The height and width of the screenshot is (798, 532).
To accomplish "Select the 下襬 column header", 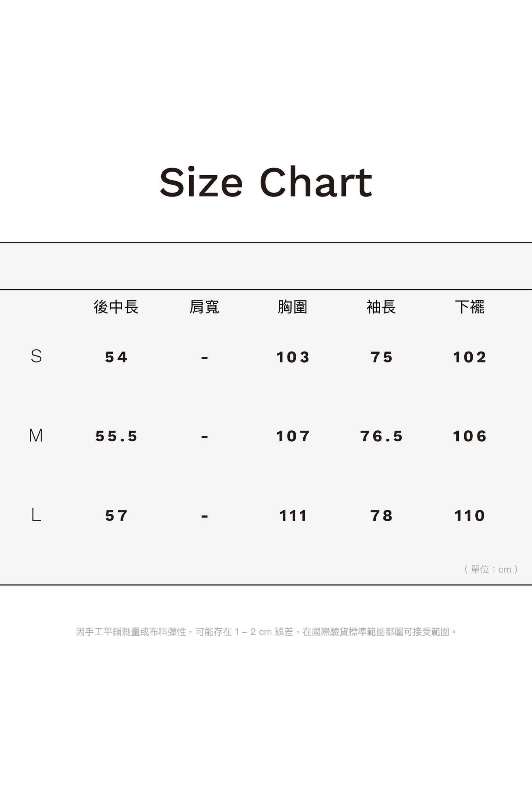I will 470,307.
